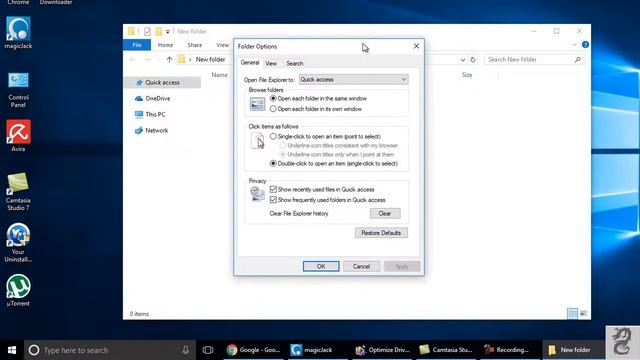Image resolution: width=640 pixels, height=360 pixels.
Task: Click the Explorer Back arrow
Action: (x=132, y=60)
